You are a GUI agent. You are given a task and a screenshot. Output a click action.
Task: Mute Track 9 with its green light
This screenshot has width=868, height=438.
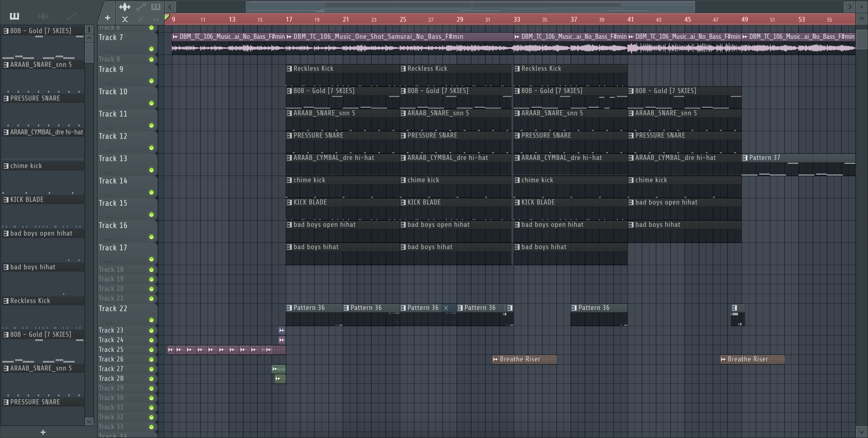coord(152,81)
